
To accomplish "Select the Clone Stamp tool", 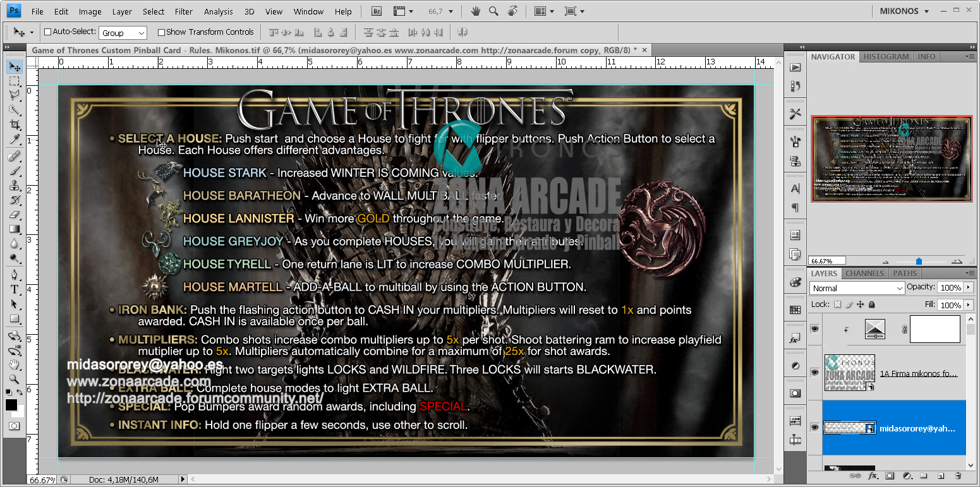I will tap(15, 186).
